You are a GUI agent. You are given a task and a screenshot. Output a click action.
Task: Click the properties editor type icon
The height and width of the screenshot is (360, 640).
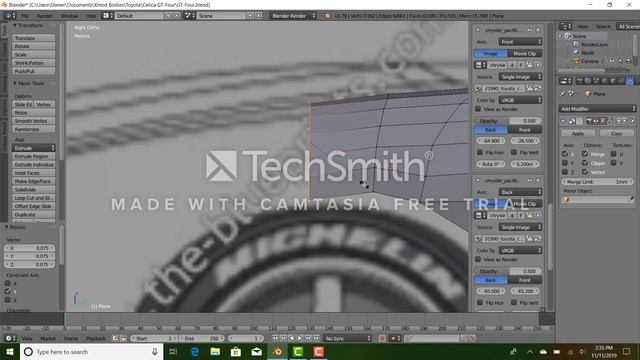[x=565, y=81]
